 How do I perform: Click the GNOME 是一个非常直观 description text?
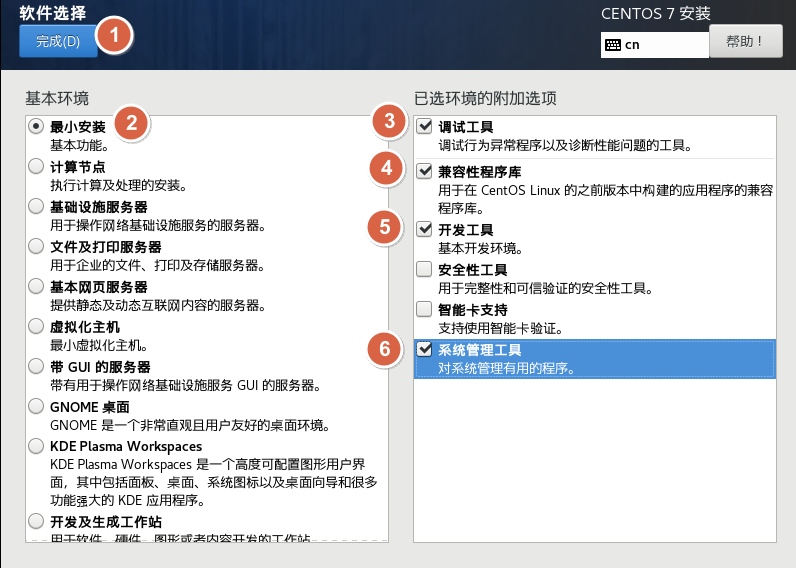[190, 425]
